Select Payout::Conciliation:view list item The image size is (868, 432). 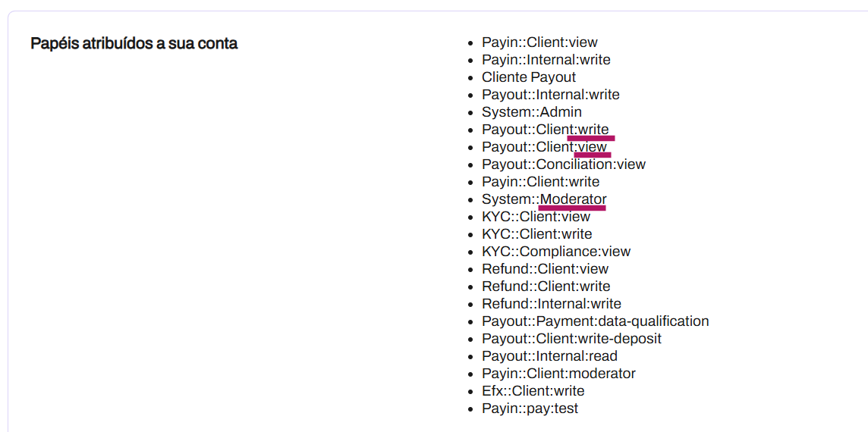coord(564,164)
